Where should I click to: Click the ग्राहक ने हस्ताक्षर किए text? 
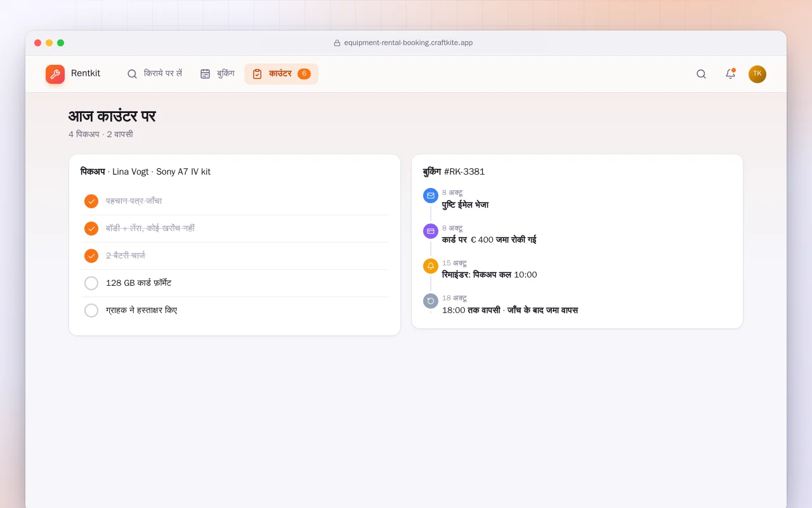click(x=141, y=311)
